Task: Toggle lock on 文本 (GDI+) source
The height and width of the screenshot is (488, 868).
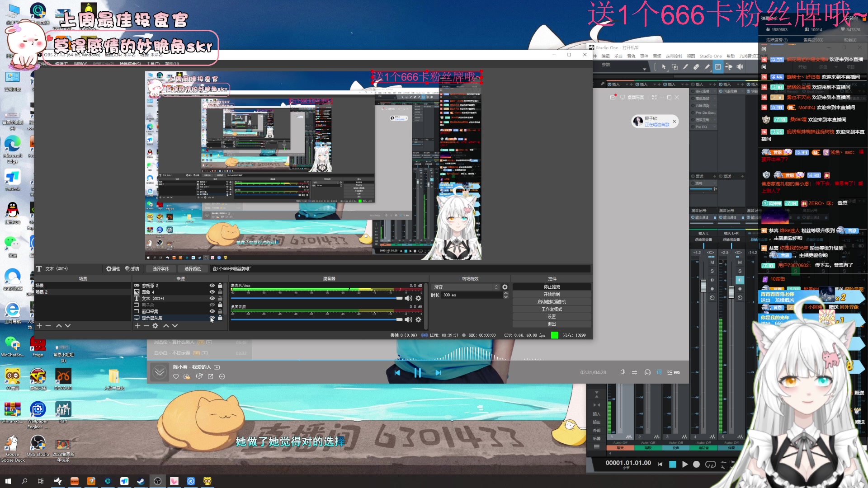Action: [x=220, y=298]
